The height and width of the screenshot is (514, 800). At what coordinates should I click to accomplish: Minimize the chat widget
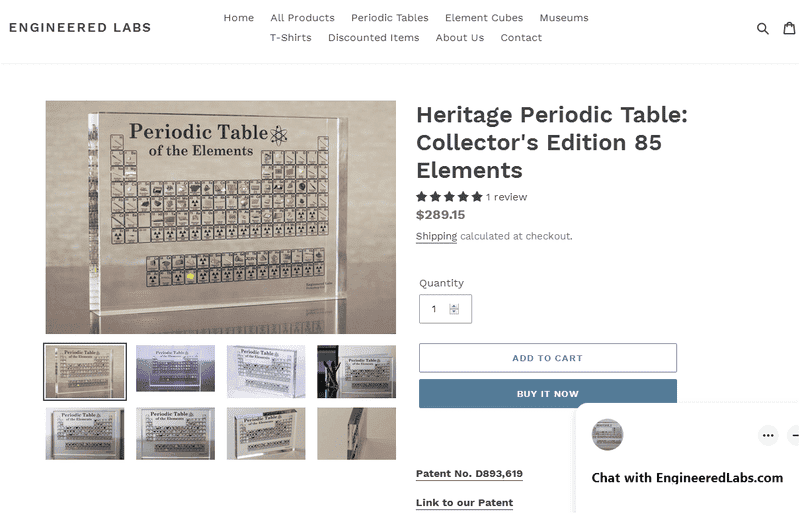794,435
